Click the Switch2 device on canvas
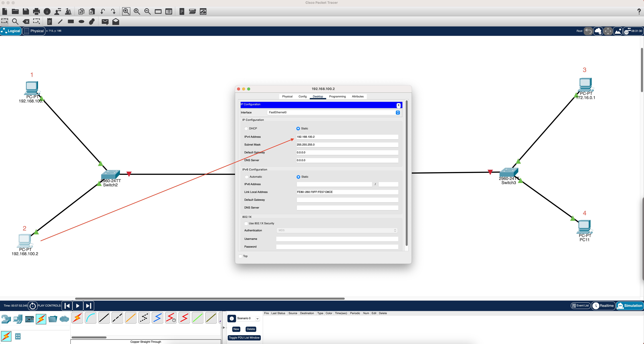This screenshot has height=344, width=644. pos(110,175)
